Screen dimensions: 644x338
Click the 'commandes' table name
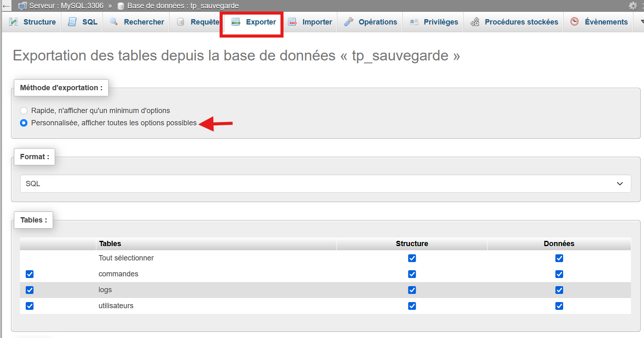pos(118,274)
